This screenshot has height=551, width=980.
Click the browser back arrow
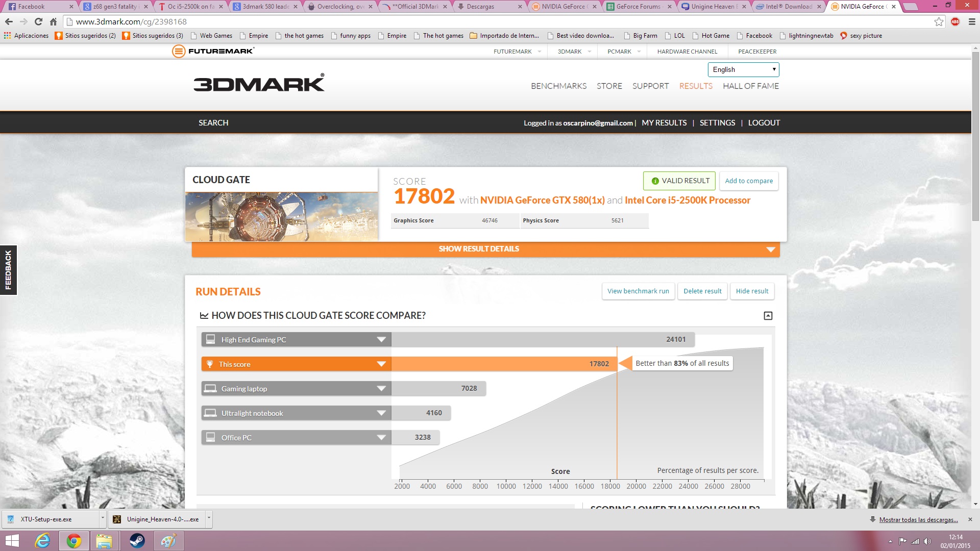[x=9, y=21]
